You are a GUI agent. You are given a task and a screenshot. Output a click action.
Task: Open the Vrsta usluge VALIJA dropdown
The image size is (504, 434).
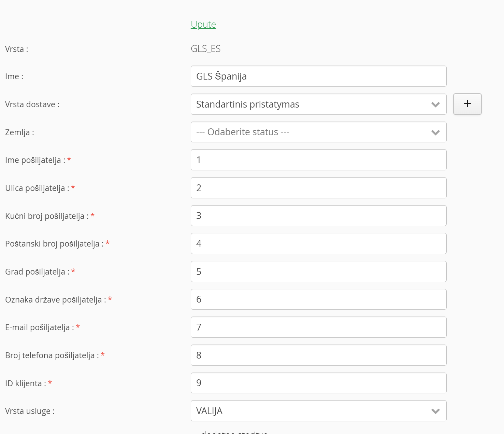pyautogui.click(x=318, y=411)
